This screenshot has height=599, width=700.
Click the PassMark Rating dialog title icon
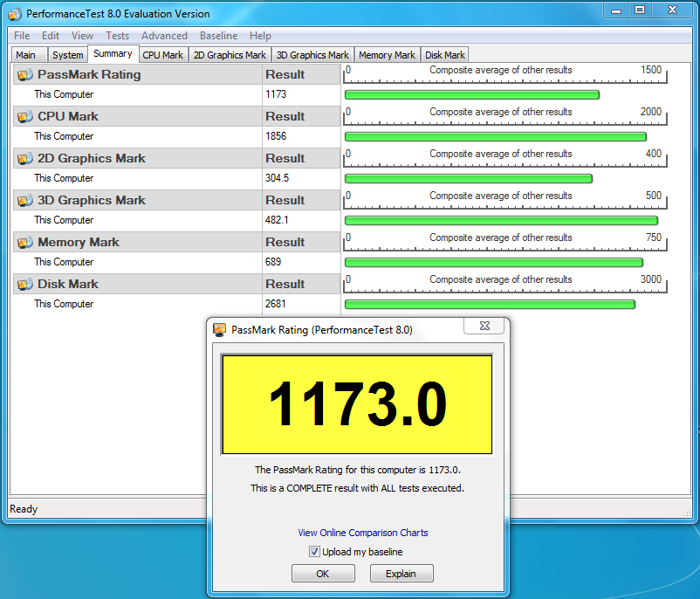click(219, 330)
